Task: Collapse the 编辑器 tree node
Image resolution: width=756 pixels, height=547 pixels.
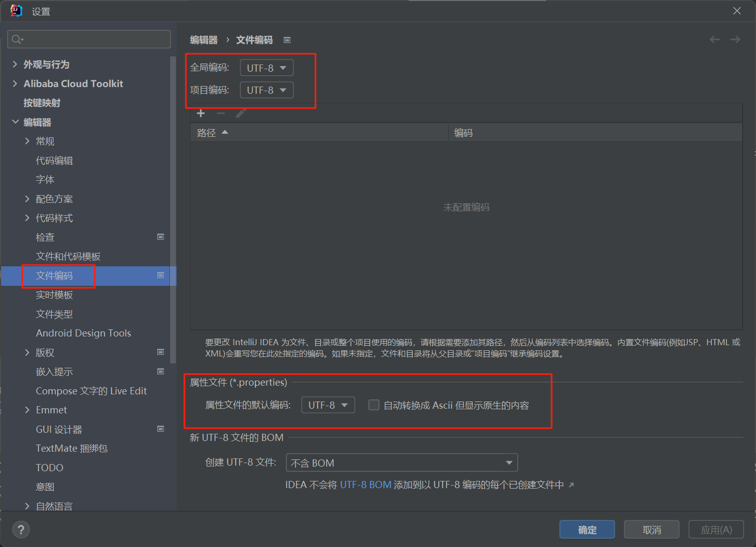Action: (15, 122)
